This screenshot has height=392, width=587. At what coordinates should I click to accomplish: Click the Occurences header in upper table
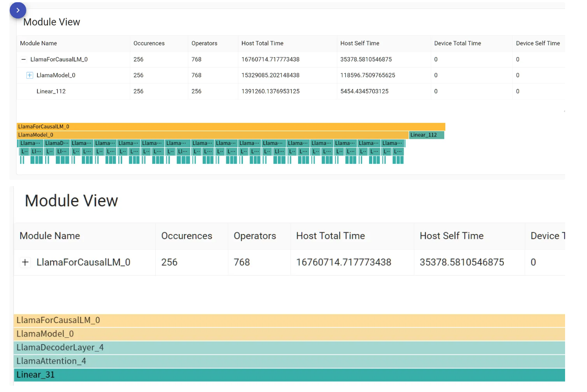pyautogui.click(x=149, y=43)
